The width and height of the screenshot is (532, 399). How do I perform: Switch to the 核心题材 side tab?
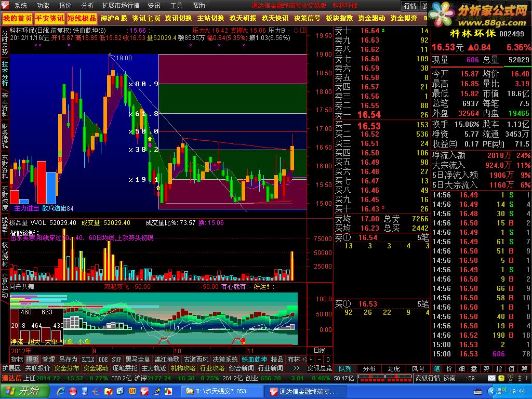pos(5,254)
